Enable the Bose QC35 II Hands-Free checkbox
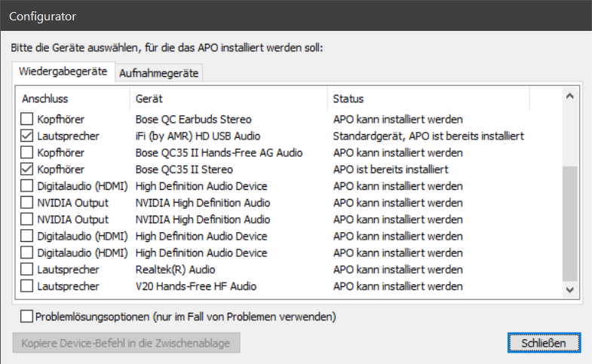The width and height of the screenshot is (592, 364). [27, 152]
